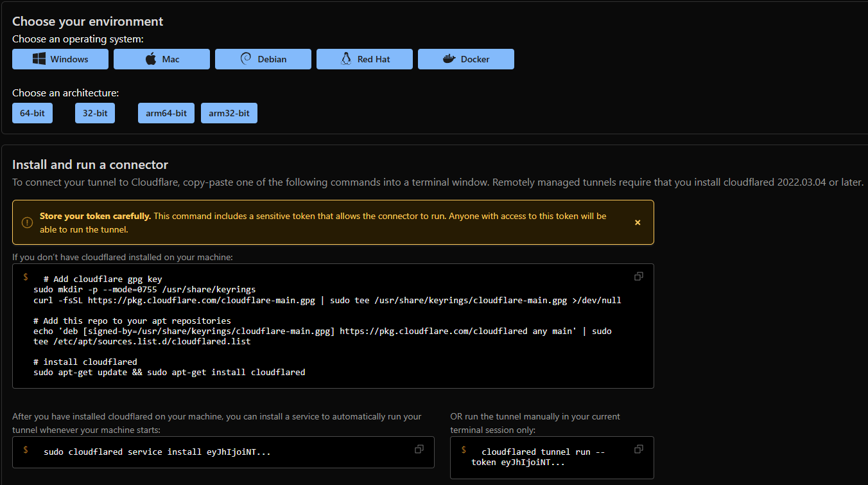Viewport: 868px width, 485px height.
Task: Choose the arm64-bit architecture
Action: 166,113
